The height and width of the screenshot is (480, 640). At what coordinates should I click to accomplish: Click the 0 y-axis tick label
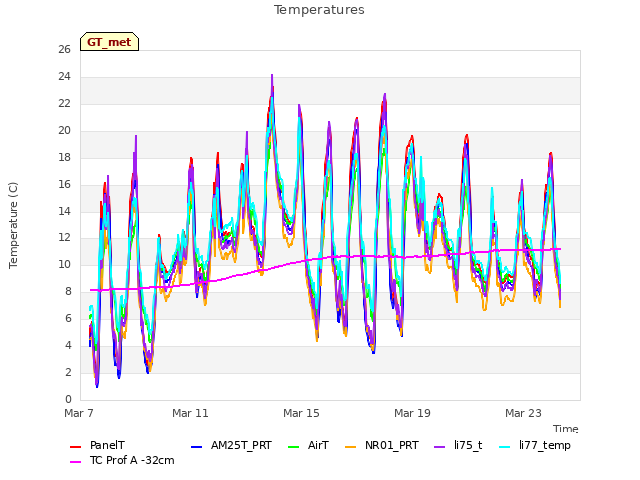(68, 400)
